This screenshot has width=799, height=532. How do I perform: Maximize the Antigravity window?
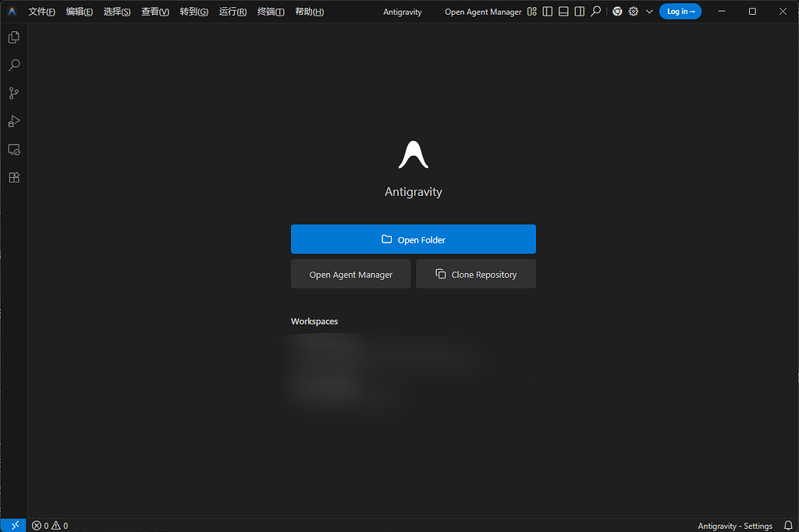(x=752, y=11)
